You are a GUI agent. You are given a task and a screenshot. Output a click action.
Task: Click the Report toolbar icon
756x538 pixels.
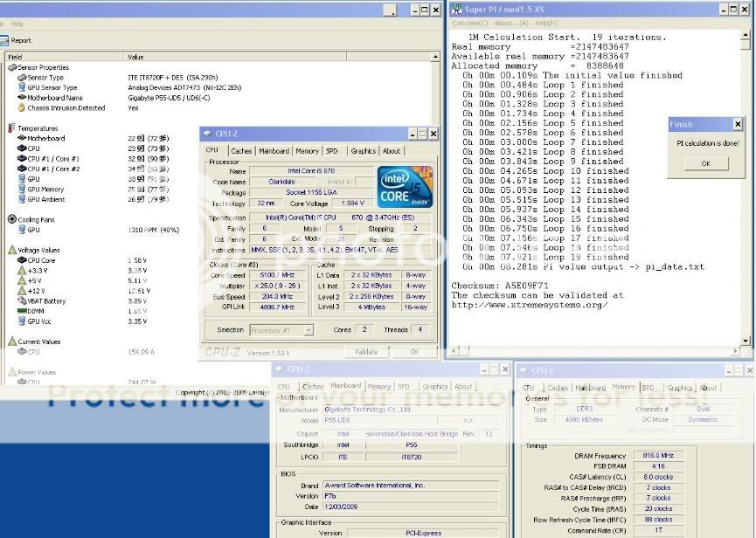[x=3, y=41]
